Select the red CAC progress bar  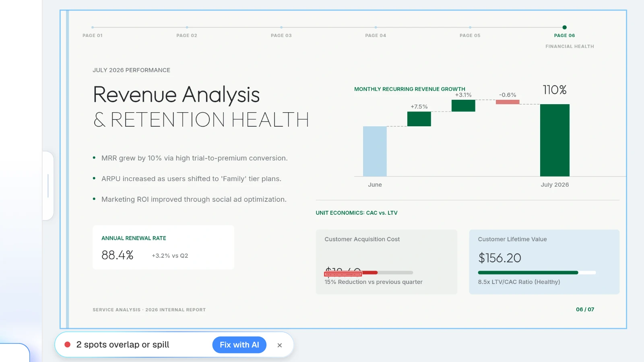(351, 273)
